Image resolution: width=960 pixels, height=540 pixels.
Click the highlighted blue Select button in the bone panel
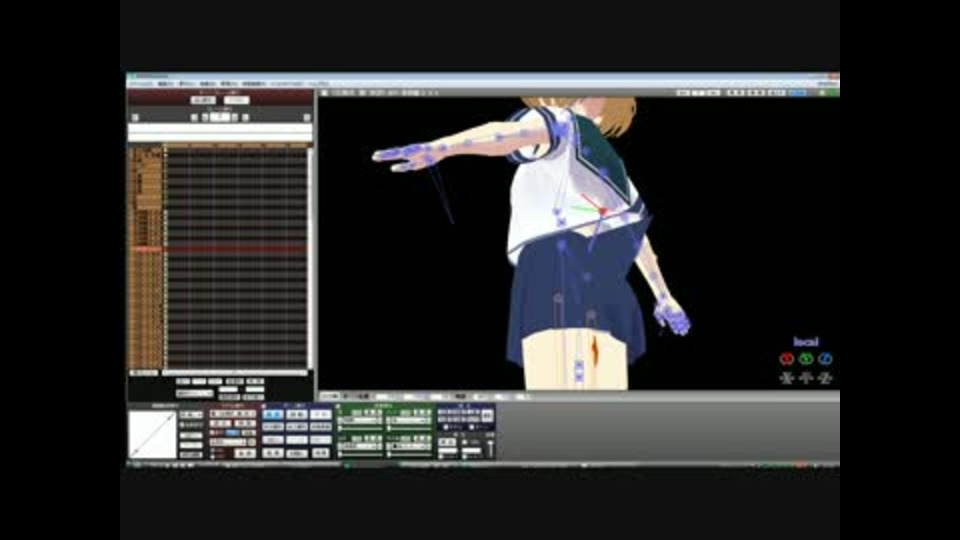point(273,414)
